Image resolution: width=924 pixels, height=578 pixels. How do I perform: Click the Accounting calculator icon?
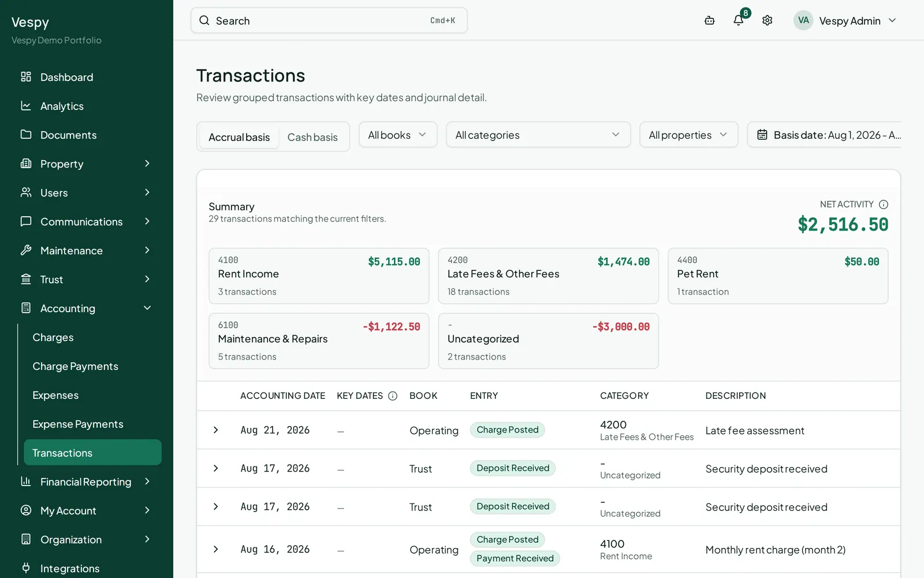pos(26,308)
